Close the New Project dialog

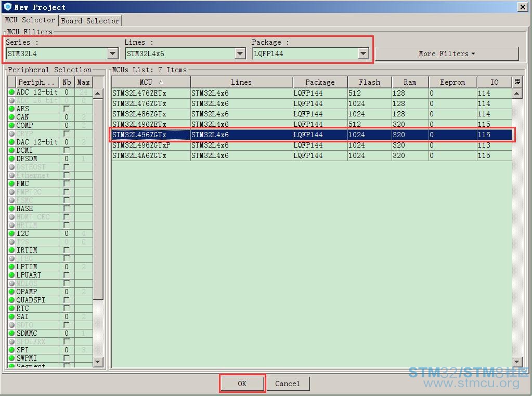523,7
